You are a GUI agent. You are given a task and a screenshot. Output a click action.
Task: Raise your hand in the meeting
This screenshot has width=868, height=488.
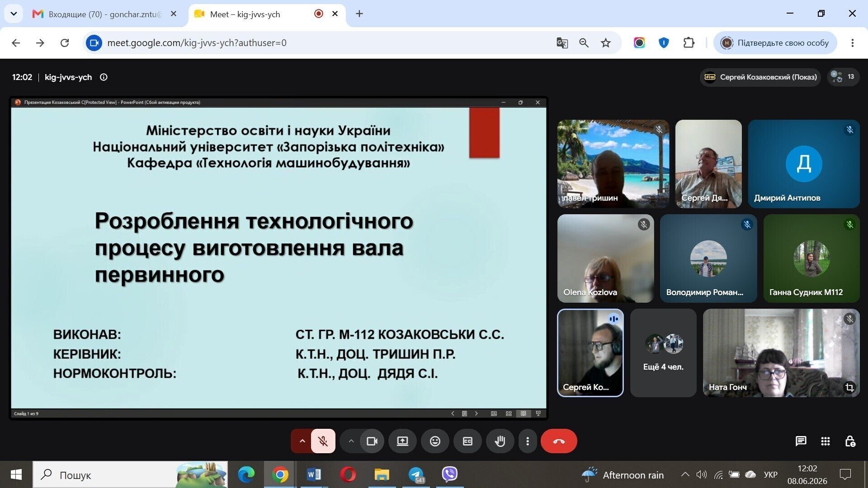point(500,441)
